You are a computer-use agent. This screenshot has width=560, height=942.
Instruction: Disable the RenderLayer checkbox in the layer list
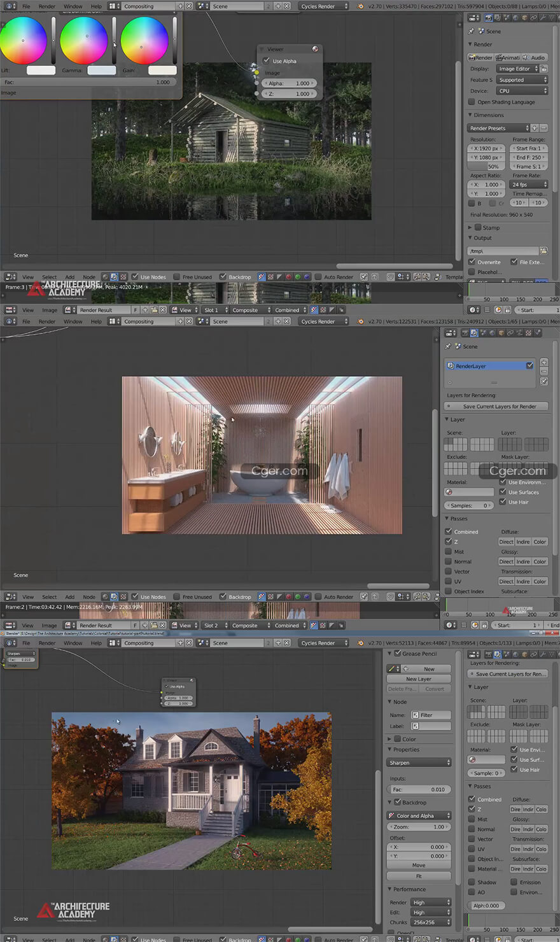529,365
